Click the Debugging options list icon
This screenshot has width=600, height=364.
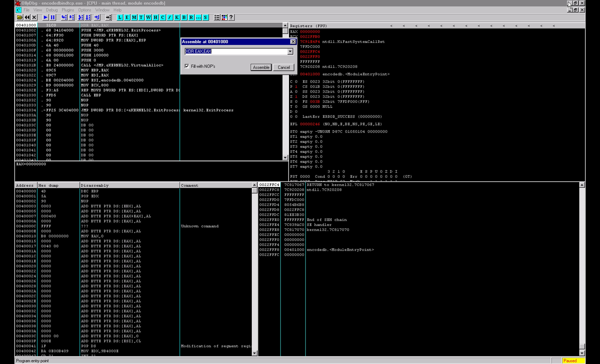click(x=217, y=17)
